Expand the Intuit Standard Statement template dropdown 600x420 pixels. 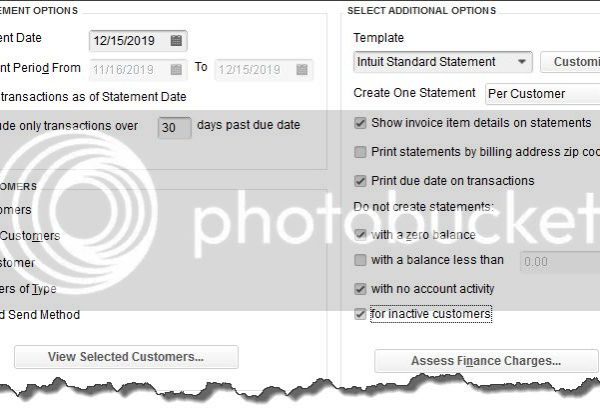[x=443, y=62]
